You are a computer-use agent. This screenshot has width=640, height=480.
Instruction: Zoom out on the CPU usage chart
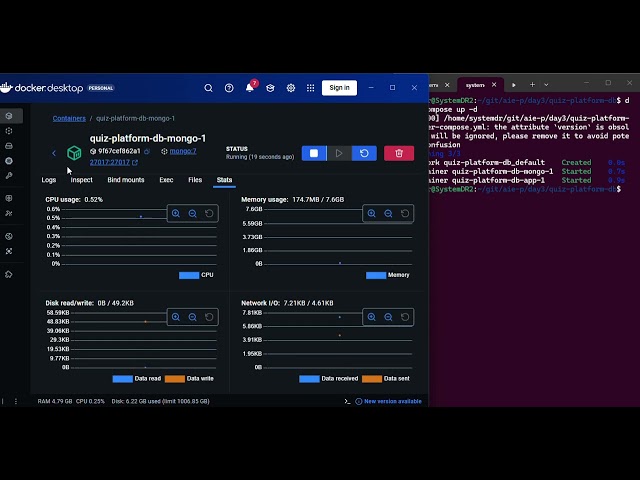193,213
